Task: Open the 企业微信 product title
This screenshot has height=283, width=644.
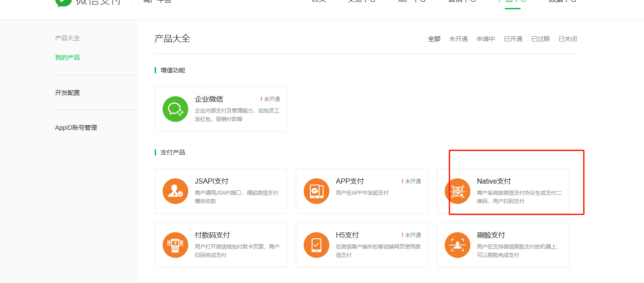Action: [x=209, y=99]
